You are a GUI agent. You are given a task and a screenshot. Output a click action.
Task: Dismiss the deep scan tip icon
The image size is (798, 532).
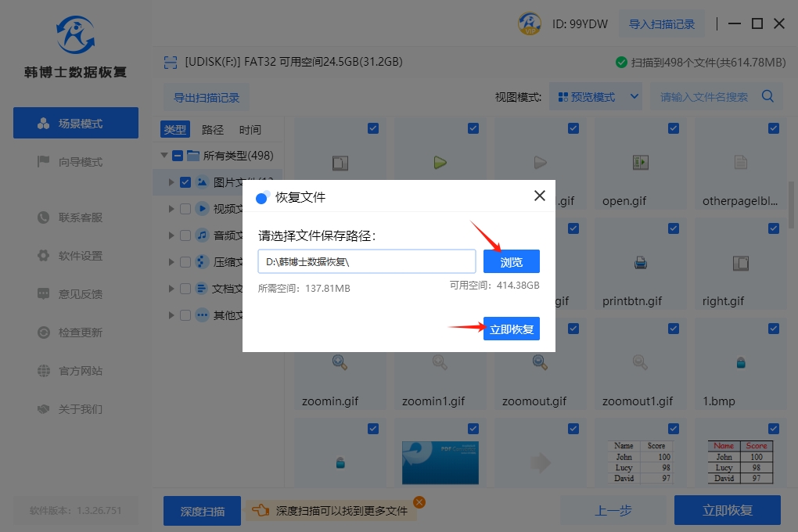[419, 502]
